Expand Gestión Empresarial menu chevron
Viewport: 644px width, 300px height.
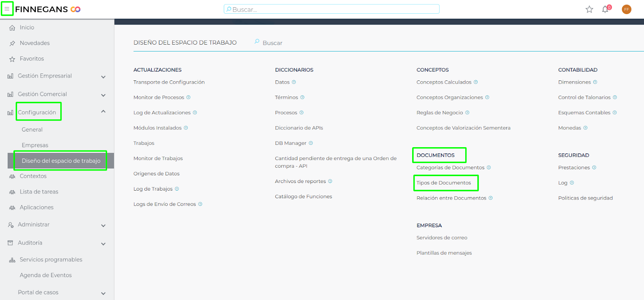point(103,77)
